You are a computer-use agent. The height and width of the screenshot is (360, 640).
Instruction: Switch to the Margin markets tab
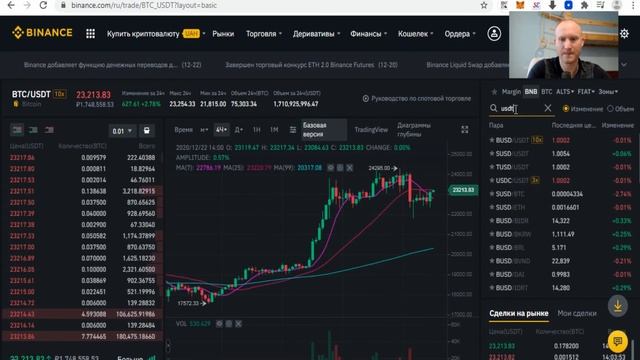[x=511, y=92]
